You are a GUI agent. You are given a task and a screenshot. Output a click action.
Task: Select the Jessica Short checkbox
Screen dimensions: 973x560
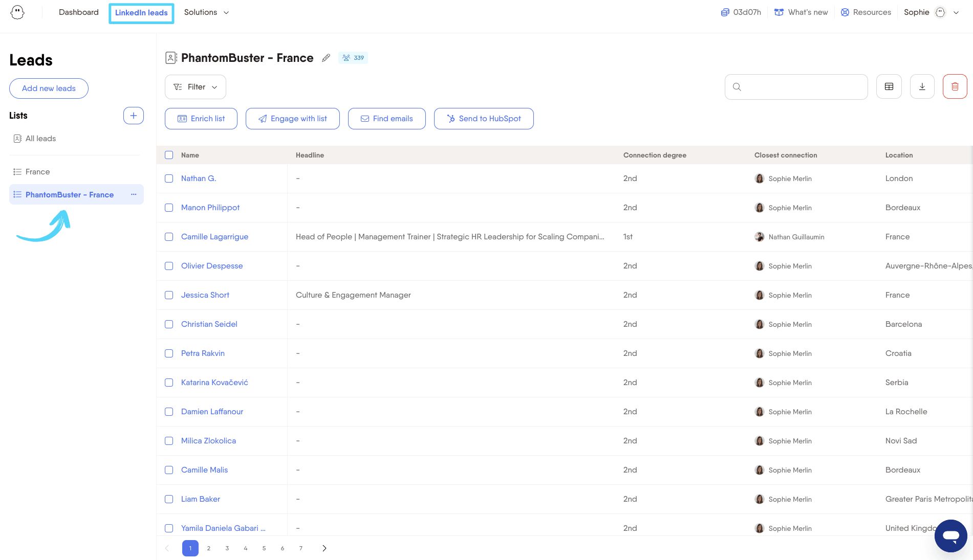point(169,295)
